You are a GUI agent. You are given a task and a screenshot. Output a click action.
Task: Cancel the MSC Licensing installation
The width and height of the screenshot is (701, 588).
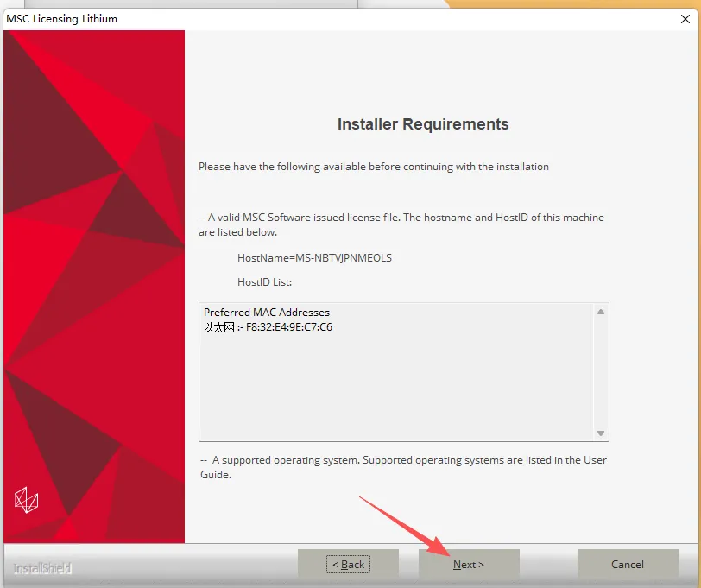628,564
